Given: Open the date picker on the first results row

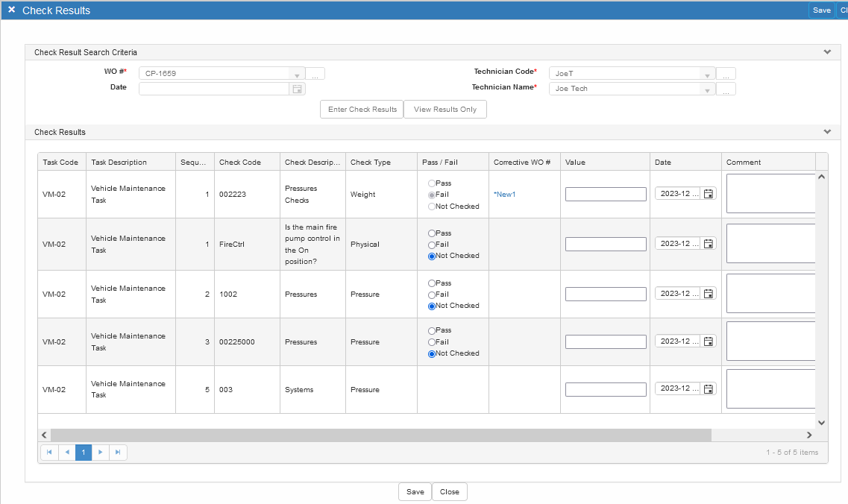Looking at the screenshot, I should (707, 193).
